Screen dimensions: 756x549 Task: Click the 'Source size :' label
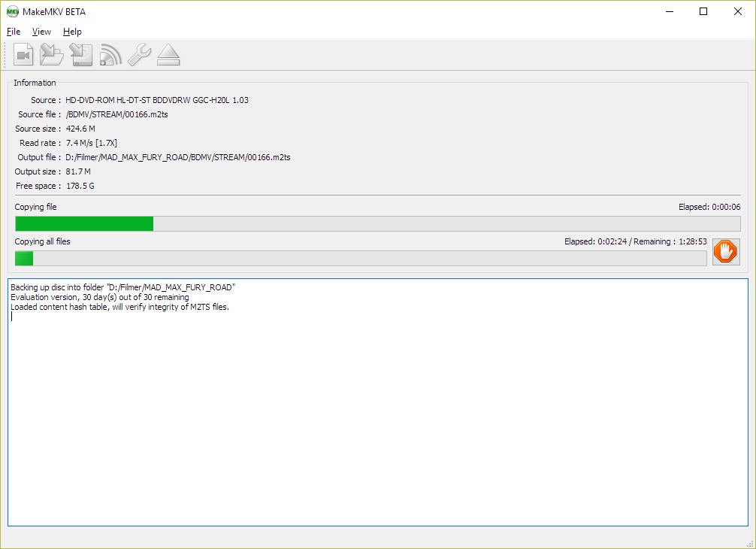coord(38,129)
